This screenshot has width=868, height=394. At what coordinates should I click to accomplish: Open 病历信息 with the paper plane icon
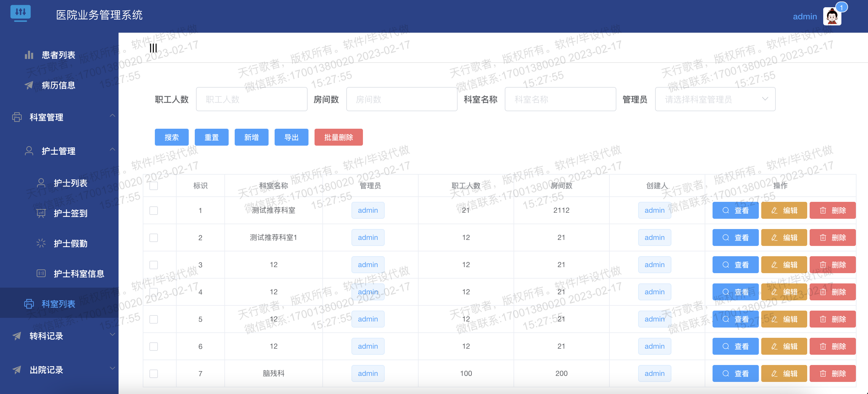pyautogui.click(x=58, y=85)
